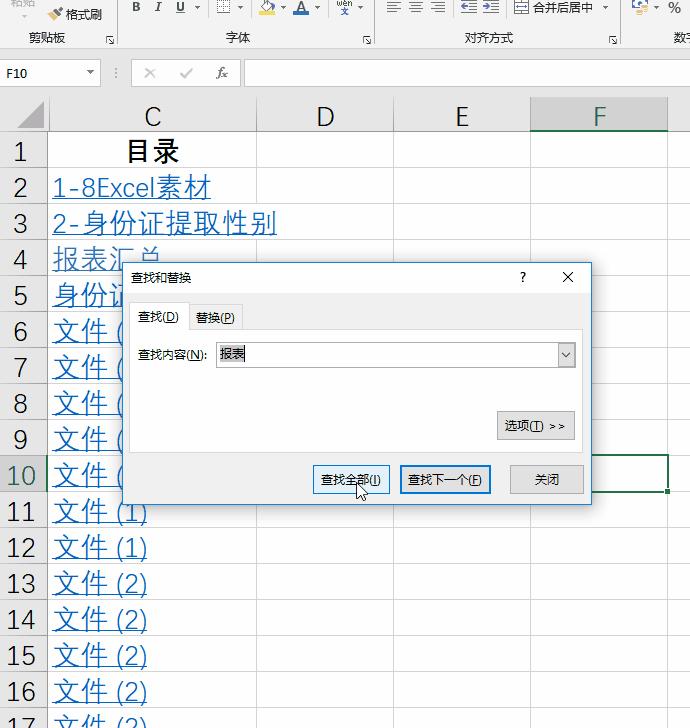The height and width of the screenshot is (728, 690).
Task: Open the 合并后居中 dropdown arrow
Action: 605,7
